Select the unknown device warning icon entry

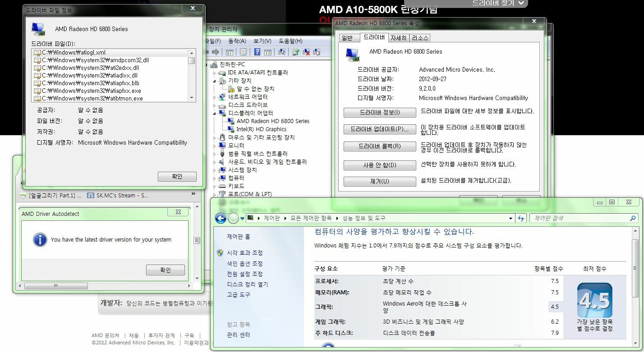tap(231, 89)
